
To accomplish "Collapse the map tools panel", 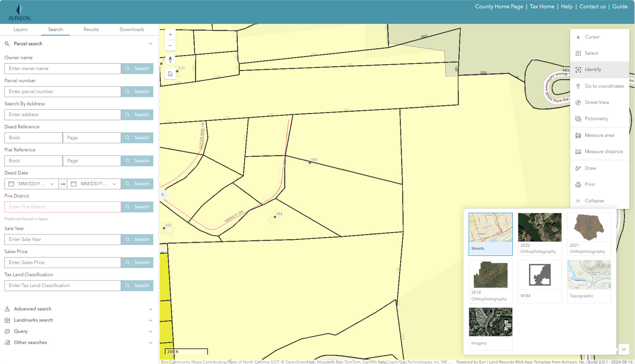I will click(594, 200).
